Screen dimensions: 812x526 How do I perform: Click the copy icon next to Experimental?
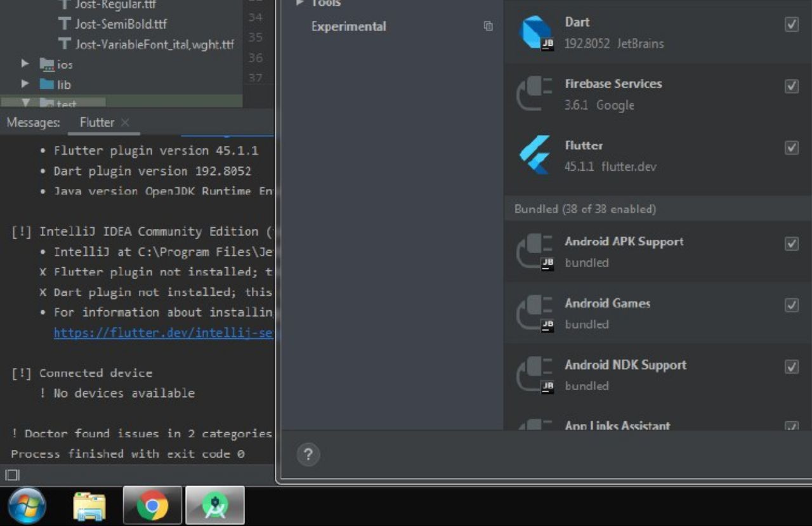tap(488, 27)
